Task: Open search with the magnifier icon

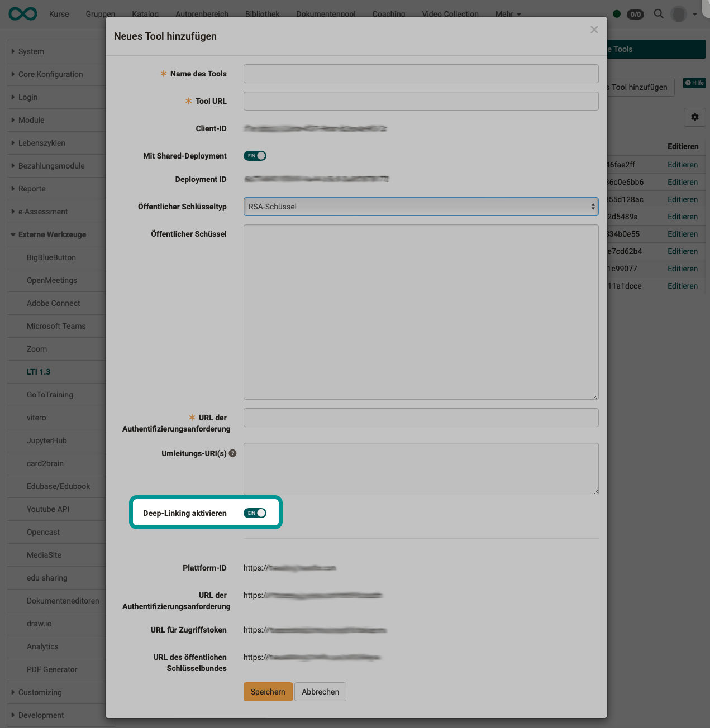Action: [x=658, y=14]
